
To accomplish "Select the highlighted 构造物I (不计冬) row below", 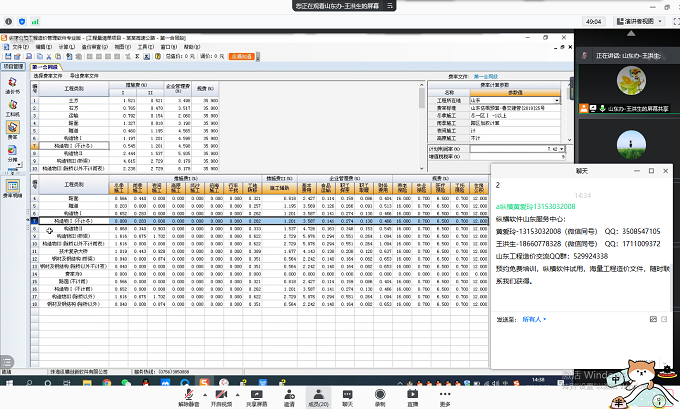I will coord(260,221).
